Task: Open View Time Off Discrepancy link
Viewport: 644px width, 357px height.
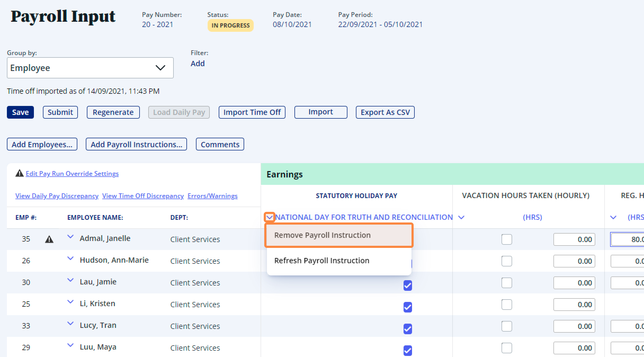Action: pos(143,196)
